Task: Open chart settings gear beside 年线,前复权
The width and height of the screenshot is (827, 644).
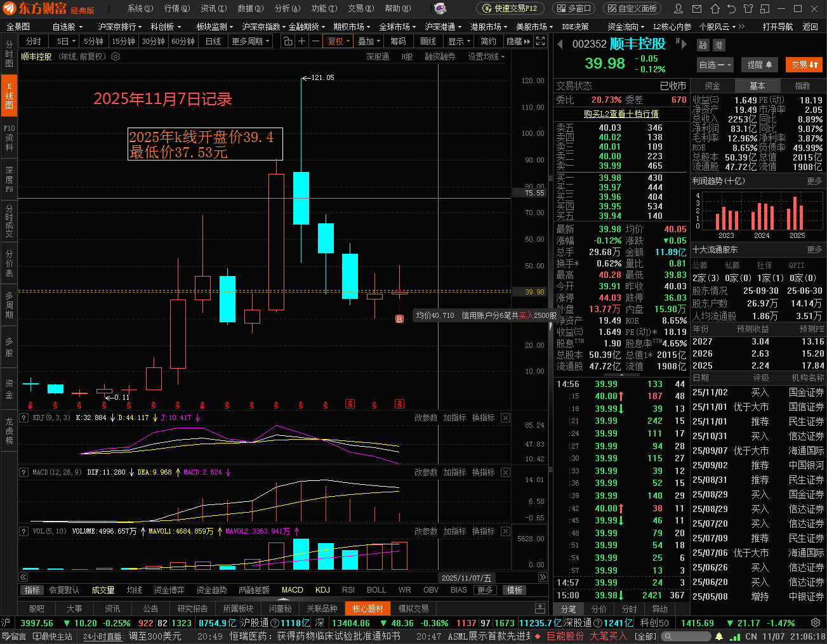Action: (x=116, y=56)
